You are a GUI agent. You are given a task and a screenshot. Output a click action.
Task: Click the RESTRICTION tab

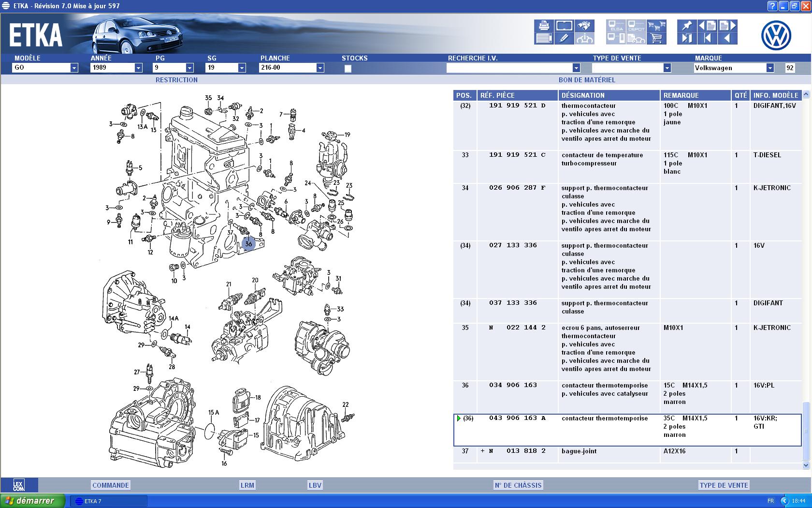point(176,80)
